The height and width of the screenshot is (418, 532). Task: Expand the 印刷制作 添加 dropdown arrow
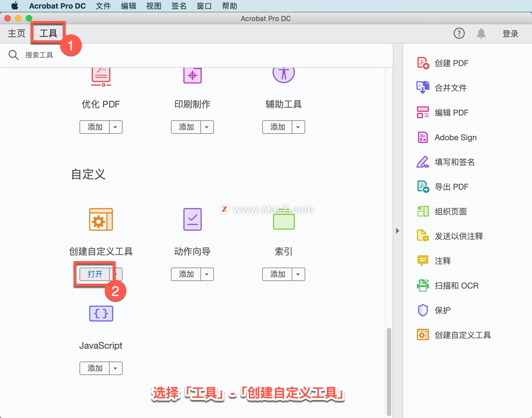pos(207,127)
